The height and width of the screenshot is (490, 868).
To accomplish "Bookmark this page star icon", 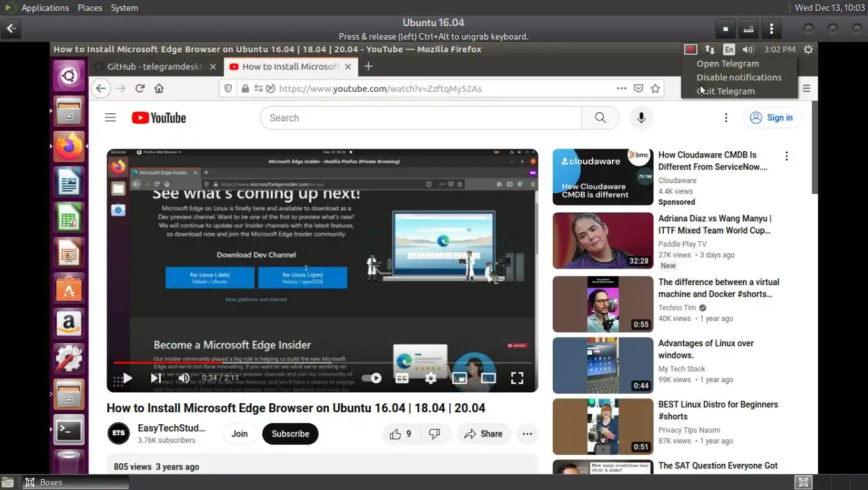I will coord(655,89).
